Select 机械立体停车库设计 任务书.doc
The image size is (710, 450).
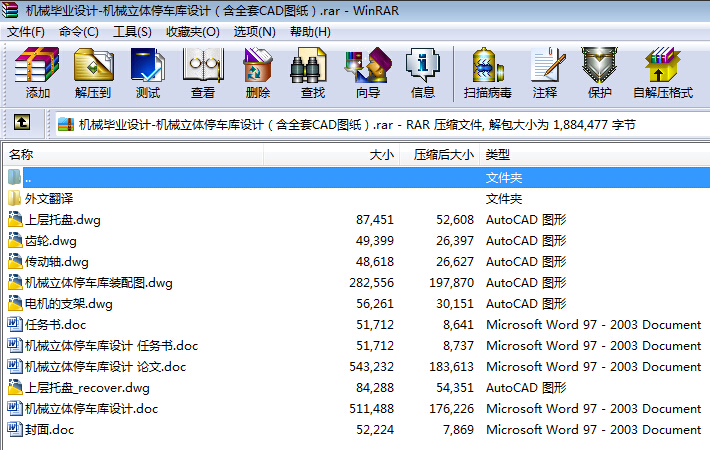click(111, 345)
